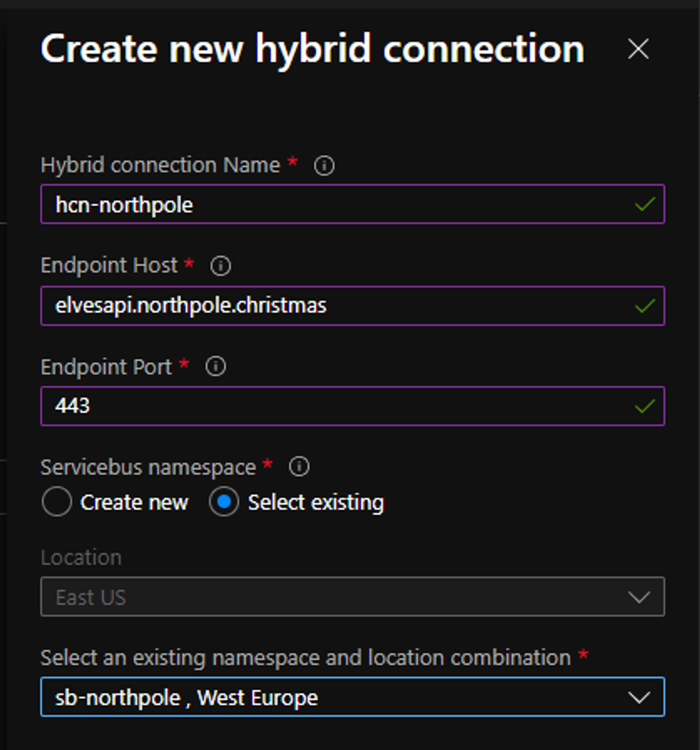This screenshot has height=750, width=700.
Task: Select the Select existing radio button
Action: pos(224,502)
